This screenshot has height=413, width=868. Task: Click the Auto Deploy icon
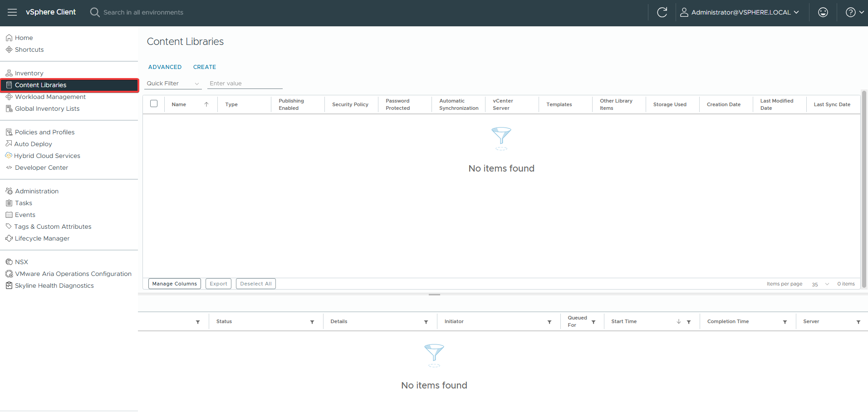click(x=9, y=143)
